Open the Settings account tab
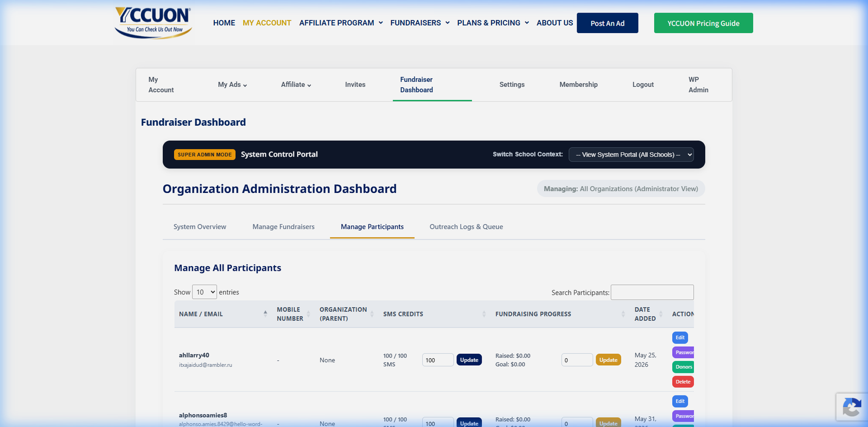This screenshot has width=868, height=427. [x=512, y=85]
